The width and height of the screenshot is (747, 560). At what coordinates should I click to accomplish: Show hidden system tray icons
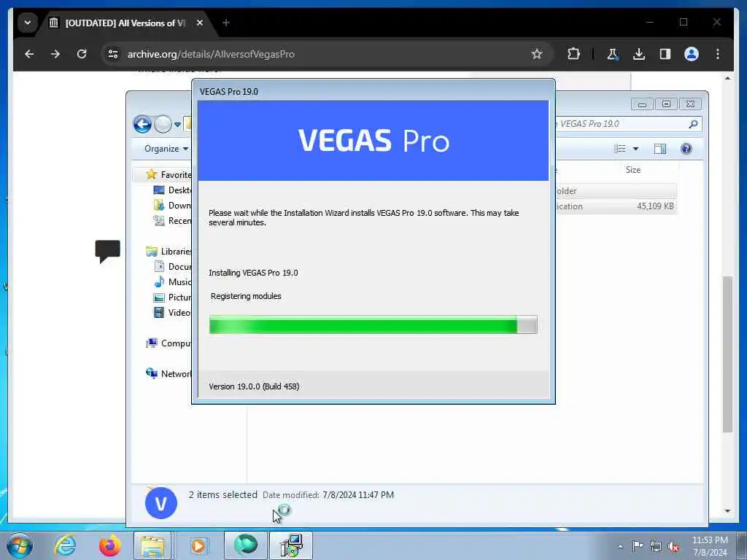point(620,546)
